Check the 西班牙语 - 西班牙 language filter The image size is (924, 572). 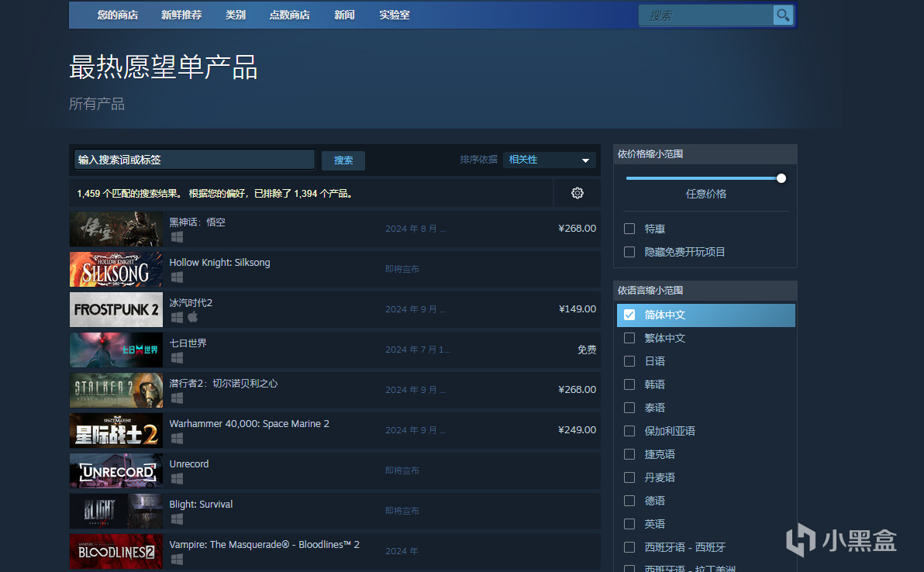pos(629,547)
